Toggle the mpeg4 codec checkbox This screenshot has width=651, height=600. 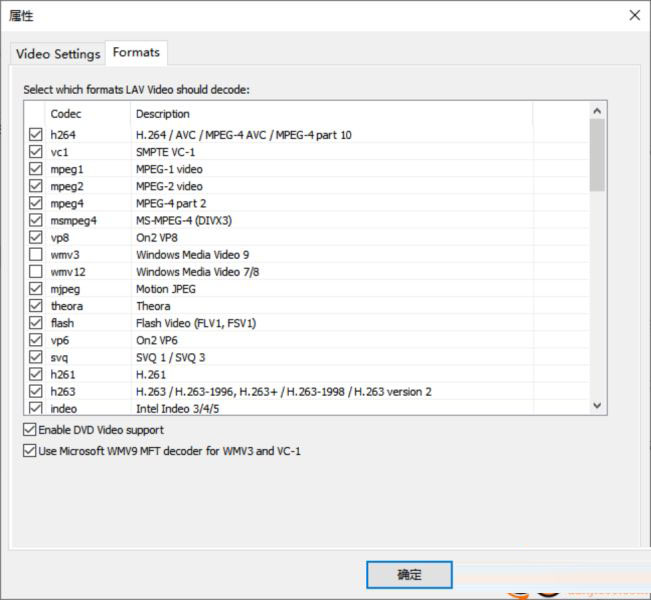[x=36, y=203]
